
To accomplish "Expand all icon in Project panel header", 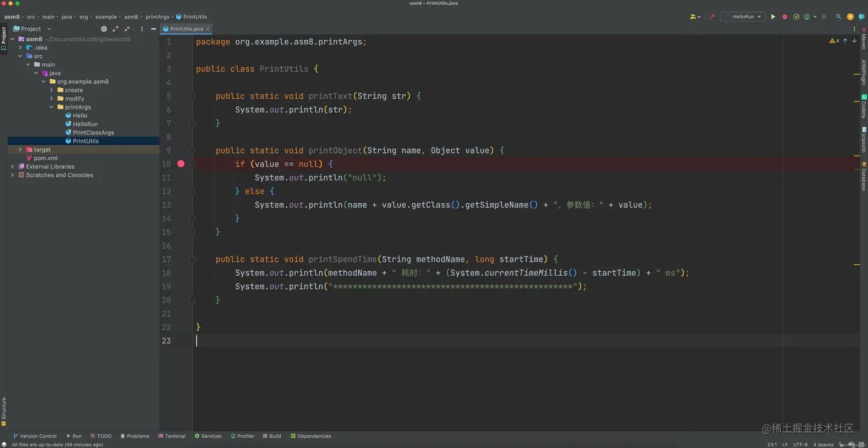I will click(x=115, y=29).
